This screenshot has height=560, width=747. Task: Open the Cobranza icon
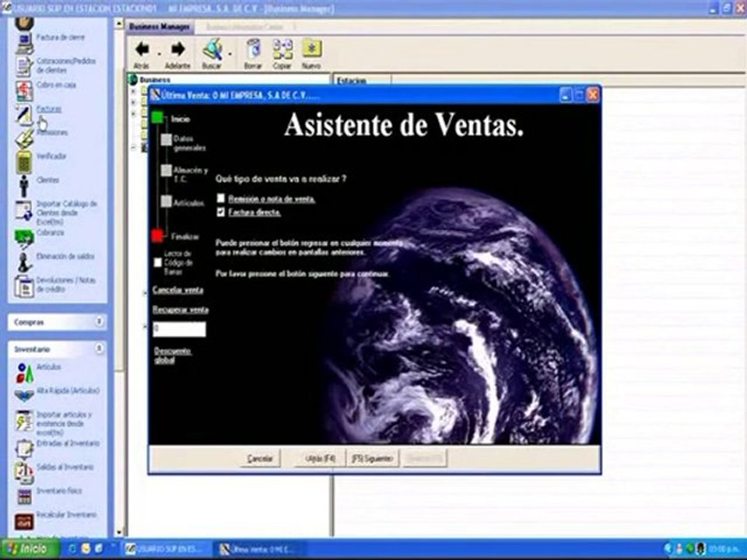(x=24, y=238)
